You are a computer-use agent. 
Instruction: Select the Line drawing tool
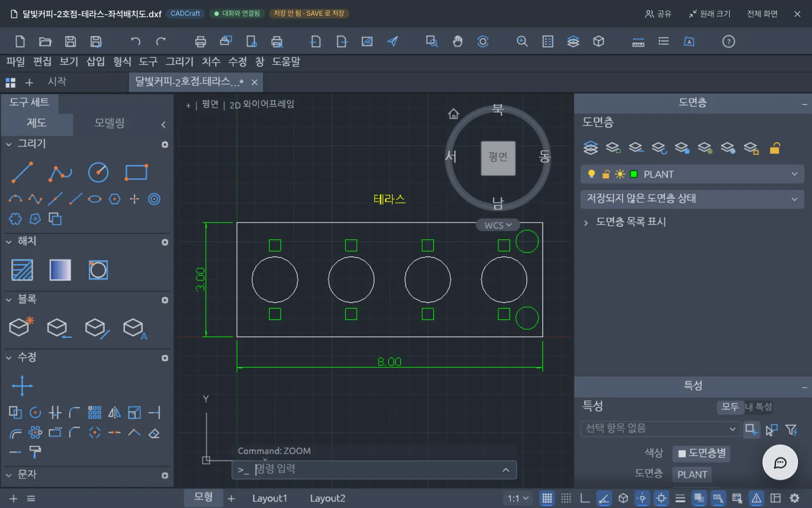point(22,173)
